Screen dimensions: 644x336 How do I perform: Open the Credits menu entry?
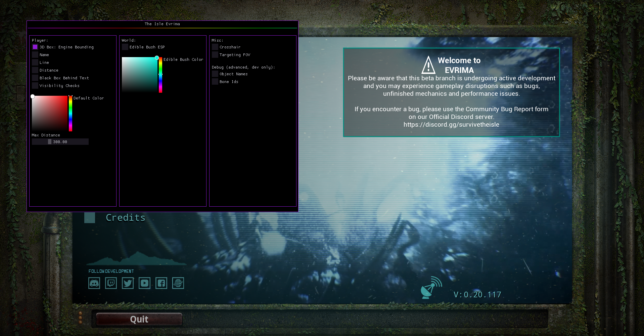[x=126, y=218]
